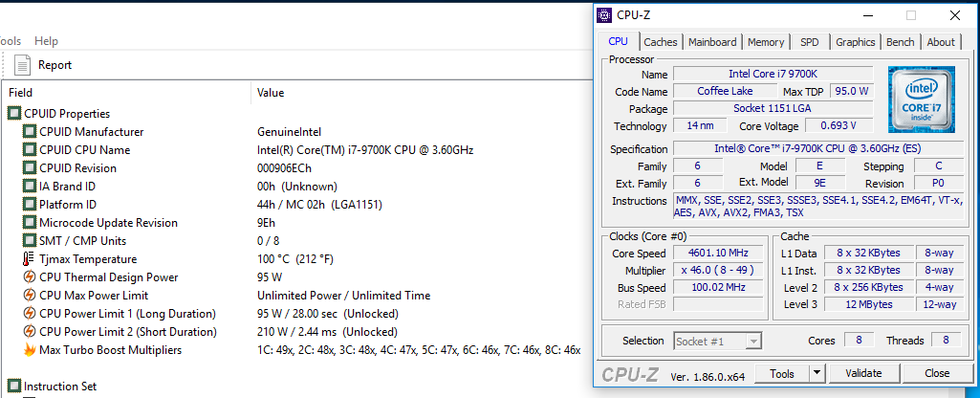Click the Max Turbo Boost flame icon
The width and height of the screenshot is (980, 398).
pyautogui.click(x=29, y=350)
